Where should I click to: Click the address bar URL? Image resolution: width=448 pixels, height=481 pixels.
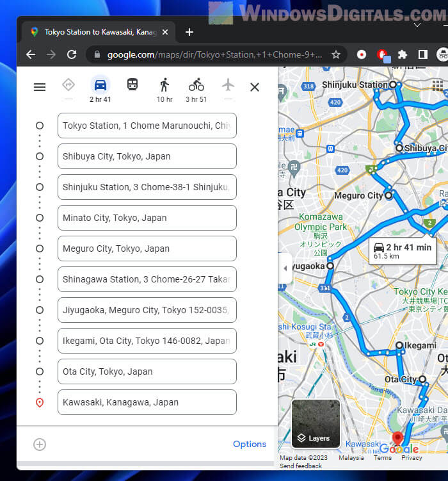(x=214, y=54)
